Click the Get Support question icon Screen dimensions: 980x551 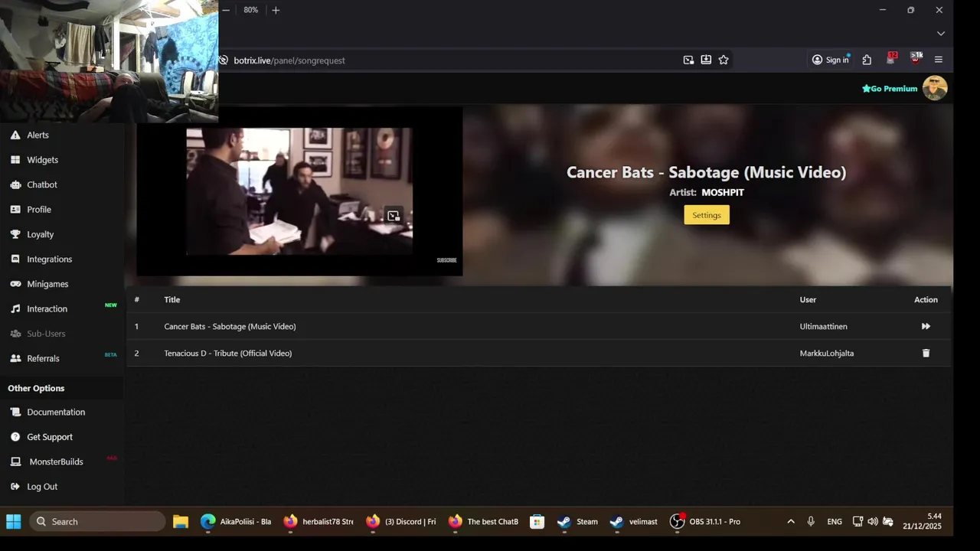point(15,437)
